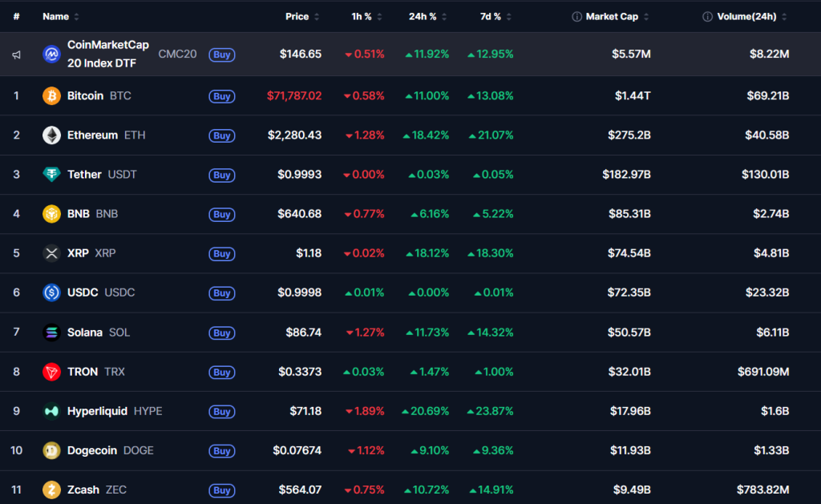Click the XRP logo icon

51,253
